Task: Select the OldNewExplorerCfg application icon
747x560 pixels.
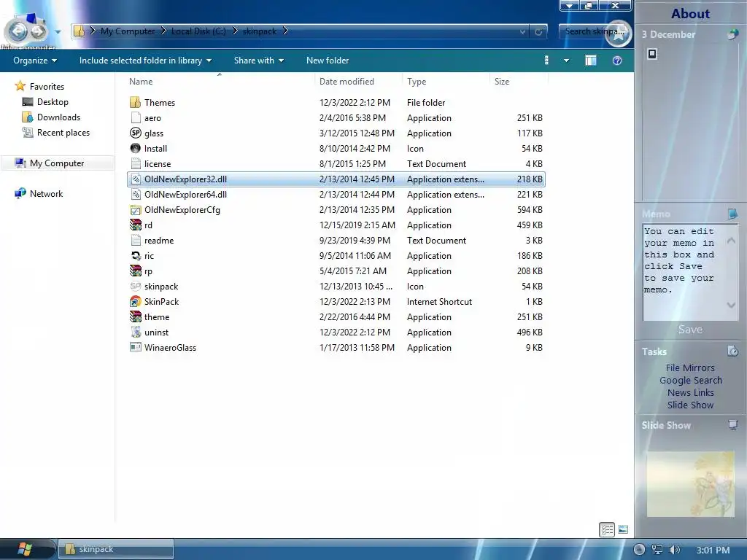Action: click(135, 209)
